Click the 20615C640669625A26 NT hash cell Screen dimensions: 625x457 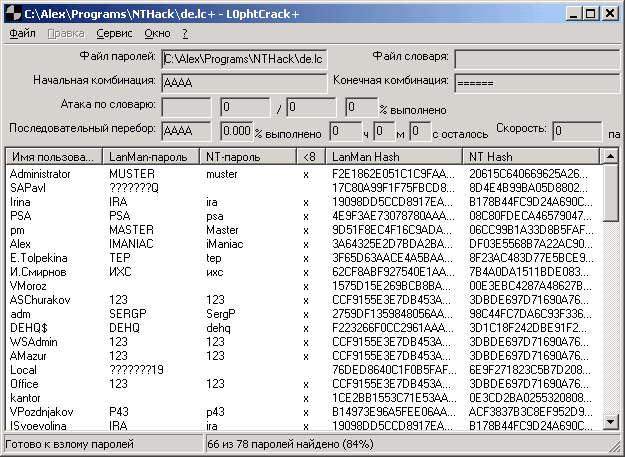[528, 174]
